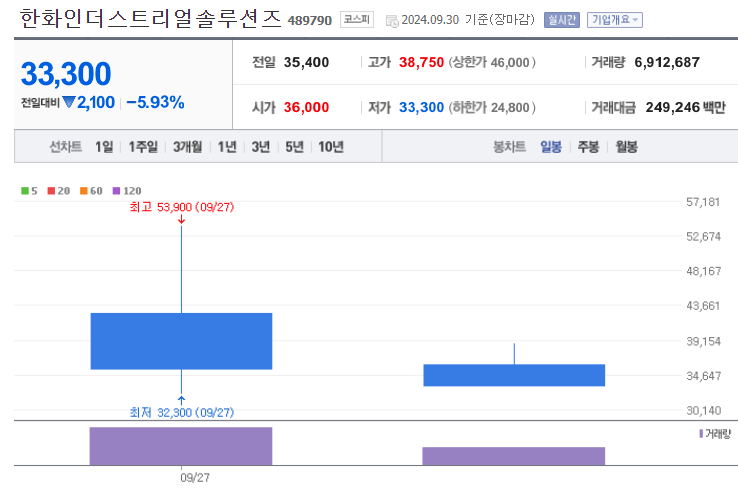Click the 09/30 purple volume bar
This screenshot has width=738, height=489.
pyautogui.click(x=513, y=456)
